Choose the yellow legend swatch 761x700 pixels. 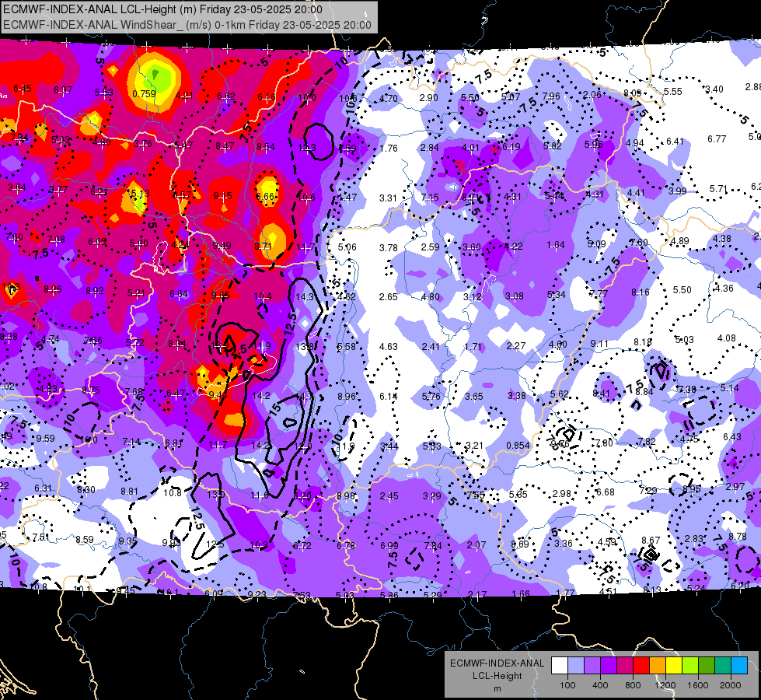coord(674,666)
